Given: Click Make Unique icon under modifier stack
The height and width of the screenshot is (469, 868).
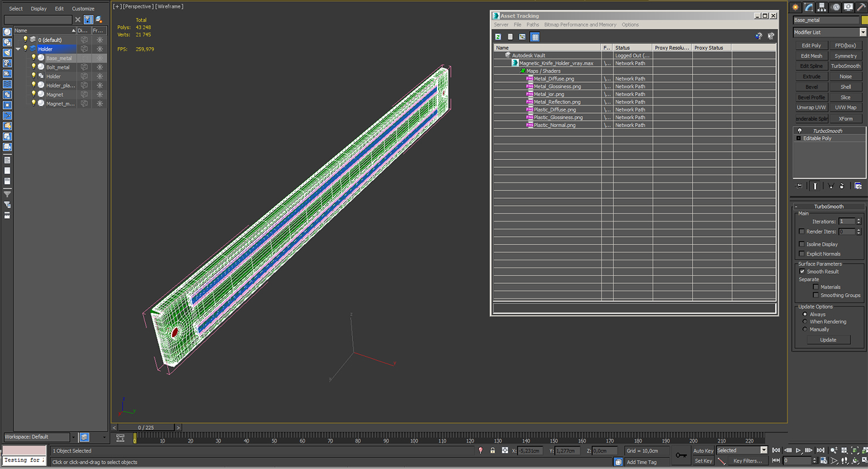Looking at the screenshot, I should pyautogui.click(x=831, y=186).
